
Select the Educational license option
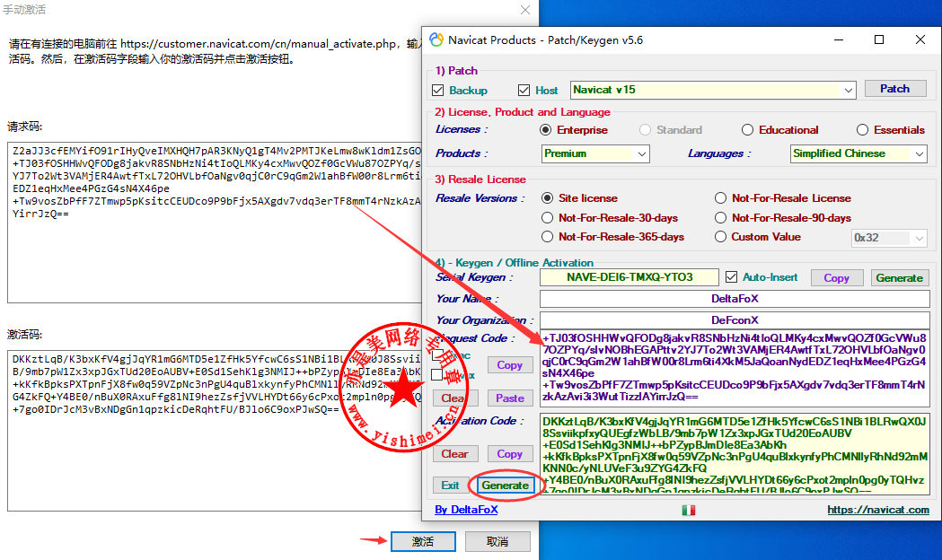(x=747, y=129)
